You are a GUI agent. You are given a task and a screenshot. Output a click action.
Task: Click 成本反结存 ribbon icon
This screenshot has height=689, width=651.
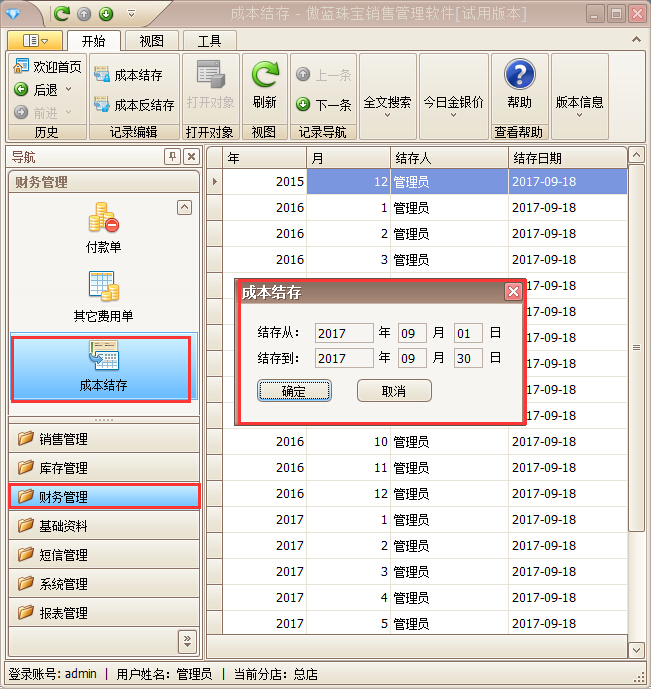coord(102,104)
